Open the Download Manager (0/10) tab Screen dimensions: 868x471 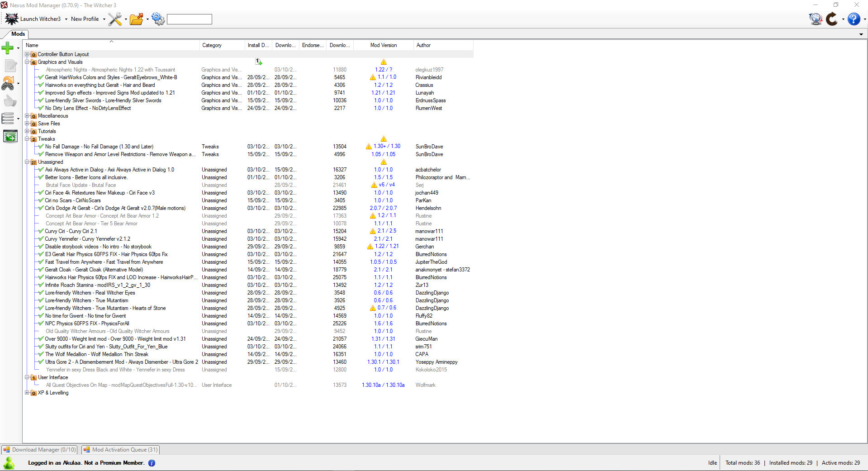point(39,450)
